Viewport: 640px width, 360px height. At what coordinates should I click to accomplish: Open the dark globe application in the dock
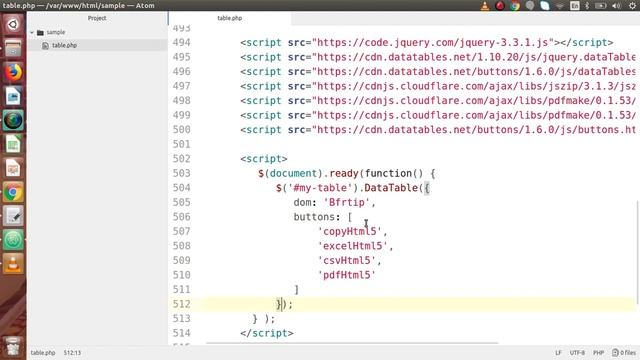pos(13,120)
